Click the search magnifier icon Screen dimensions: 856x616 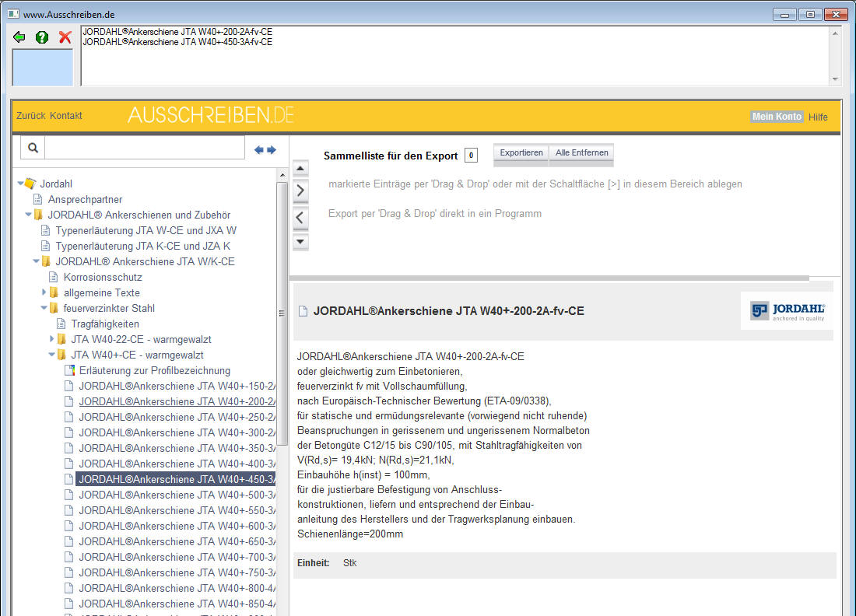point(33,148)
